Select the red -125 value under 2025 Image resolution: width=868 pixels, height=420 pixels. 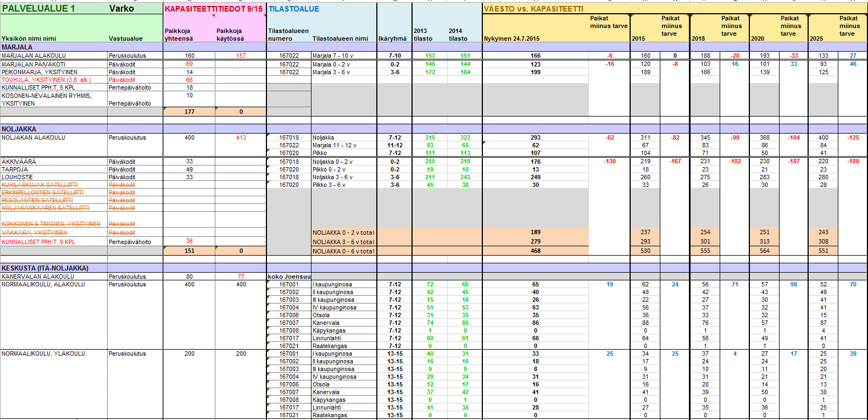click(853, 137)
